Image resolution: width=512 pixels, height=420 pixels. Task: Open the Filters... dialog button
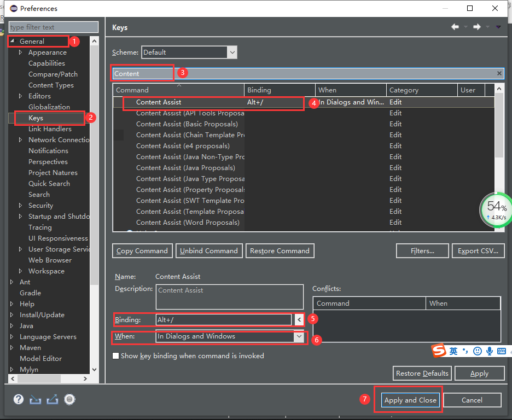point(422,251)
